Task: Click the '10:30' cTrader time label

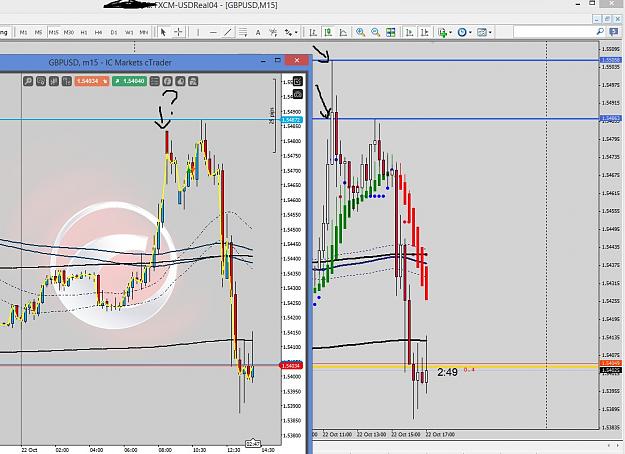Action: (199, 450)
